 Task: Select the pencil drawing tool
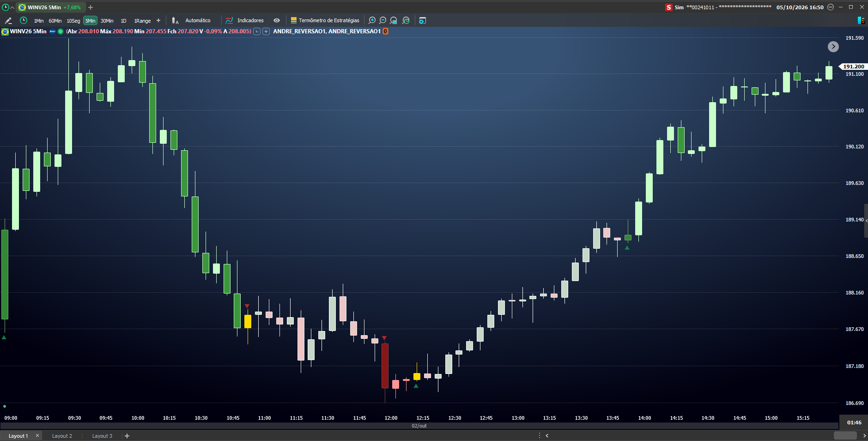click(8, 20)
